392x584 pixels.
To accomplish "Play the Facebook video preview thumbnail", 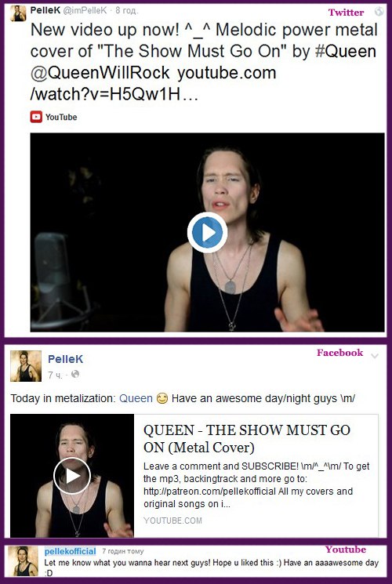I will tap(72, 476).
